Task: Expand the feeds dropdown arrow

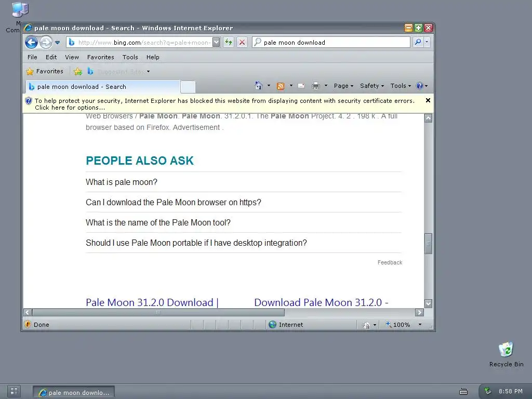Action: [291, 86]
